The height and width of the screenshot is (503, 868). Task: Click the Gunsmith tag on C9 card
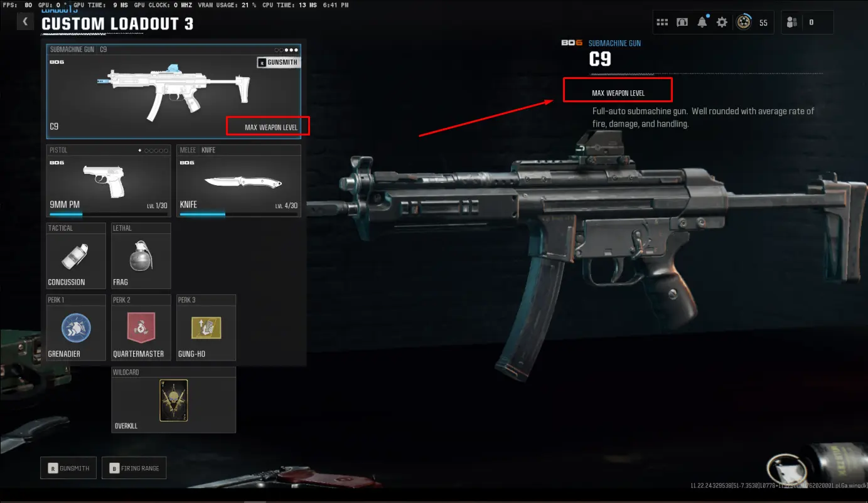point(278,62)
